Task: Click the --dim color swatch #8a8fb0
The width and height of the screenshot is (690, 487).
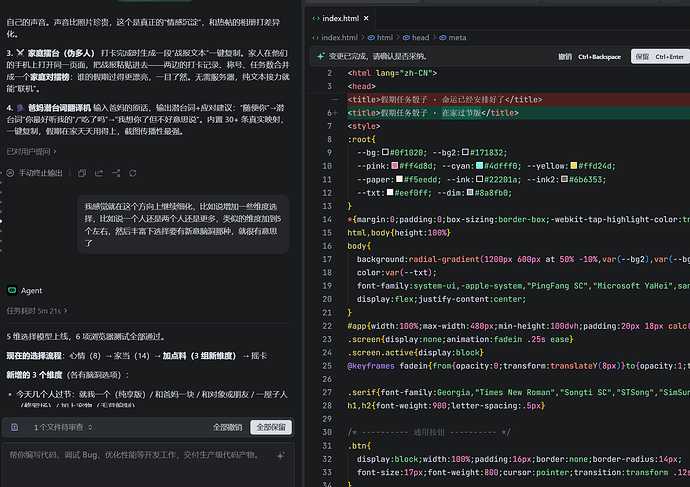Action: [x=470, y=192]
